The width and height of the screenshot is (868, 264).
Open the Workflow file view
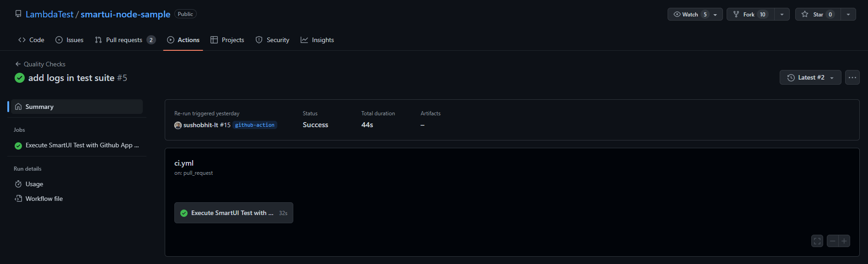(44, 199)
